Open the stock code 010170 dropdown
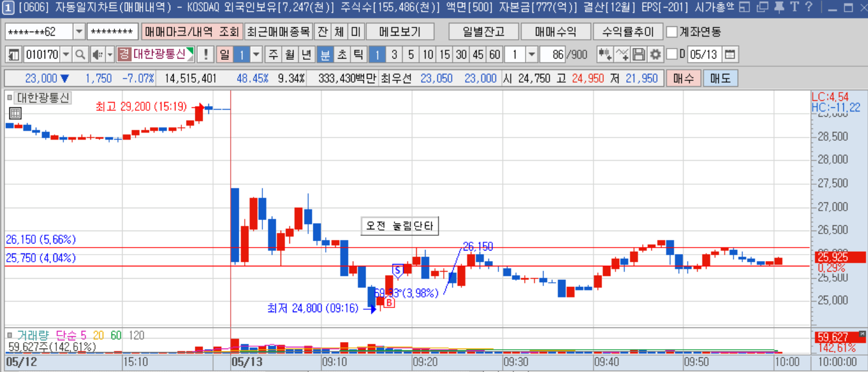Image resolution: width=868 pixels, height=372 pixels. 66,55
